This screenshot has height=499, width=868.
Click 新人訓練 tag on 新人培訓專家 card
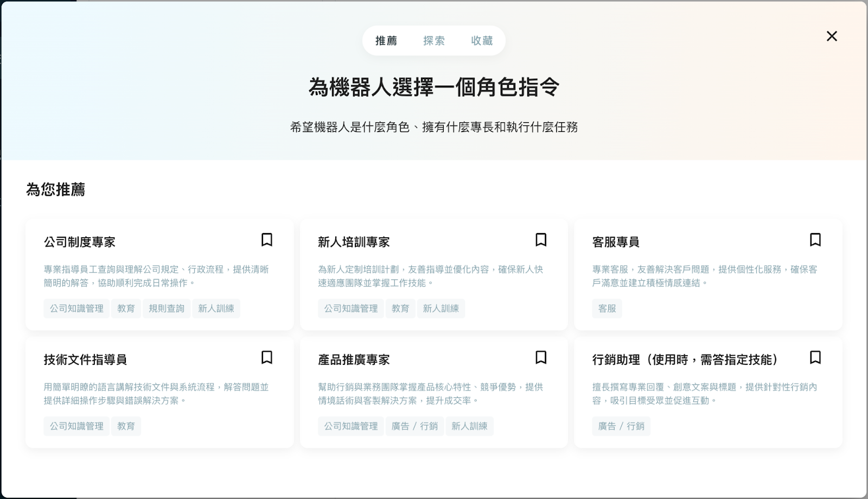pyautogui.click(x=441, y=308)
